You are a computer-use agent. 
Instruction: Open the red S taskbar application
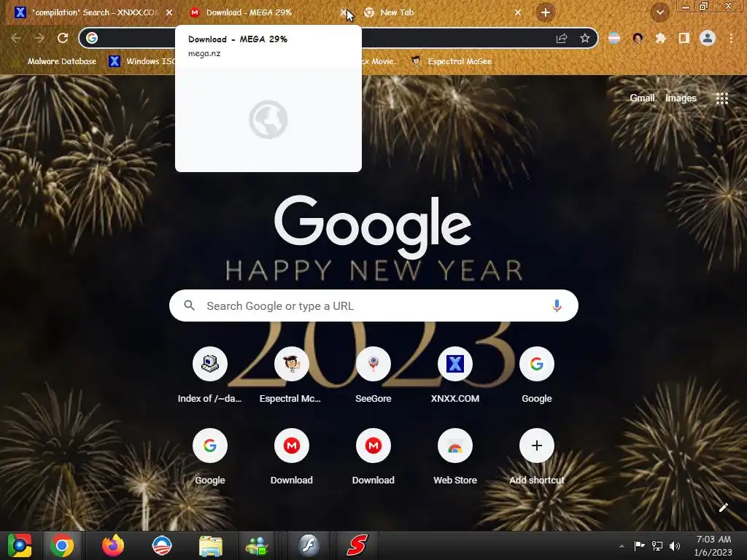point(357,545)
